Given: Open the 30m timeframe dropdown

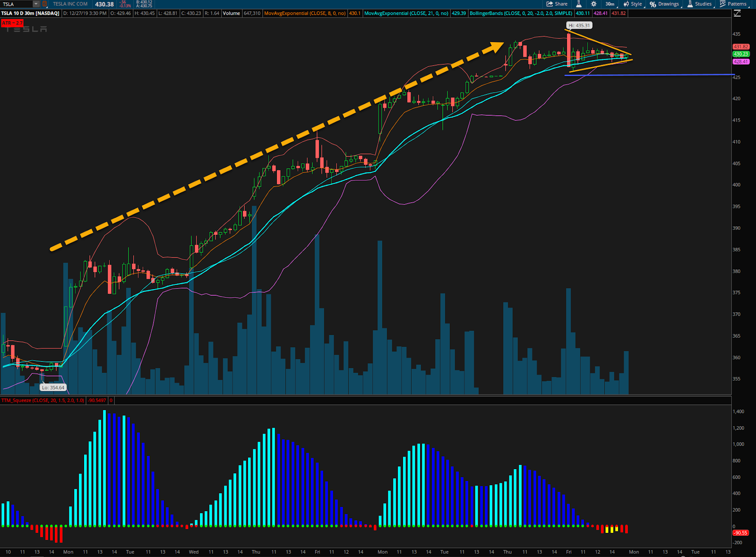Looking at the screenshot, I should tap(611, 4).
